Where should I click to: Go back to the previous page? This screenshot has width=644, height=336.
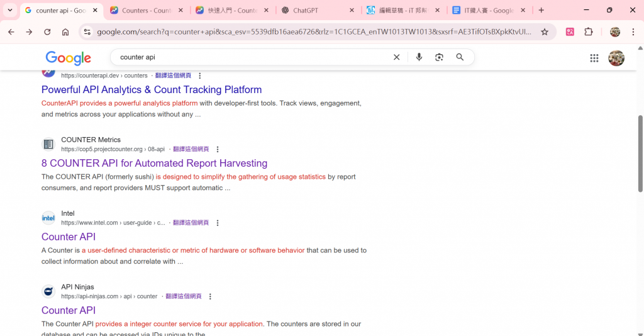pos(11,32)
